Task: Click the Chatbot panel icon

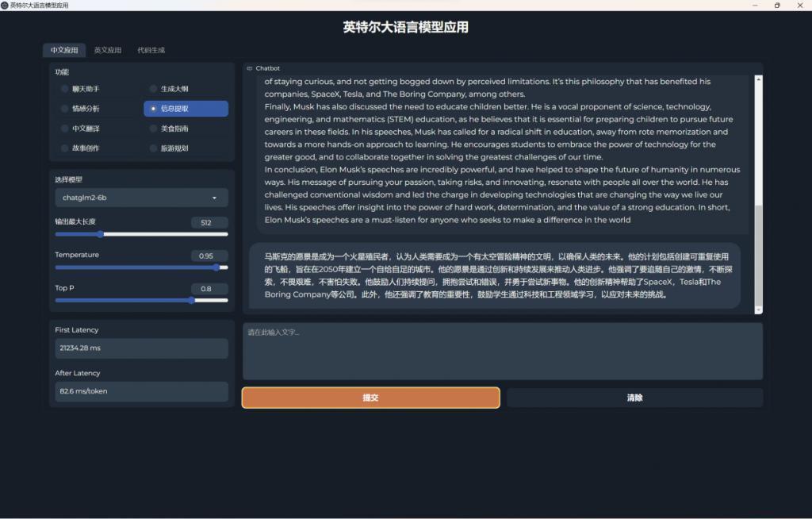Action: click(x=250, y=68)
